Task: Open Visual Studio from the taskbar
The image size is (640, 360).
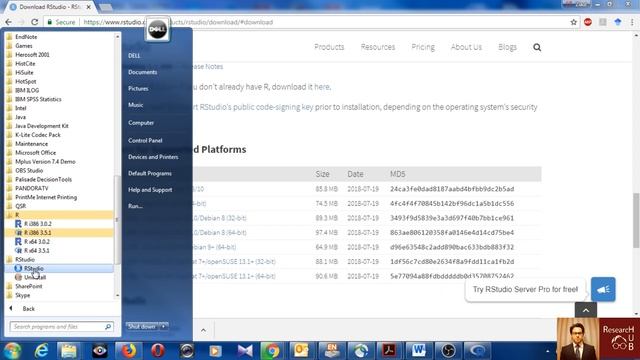Action: coord(245,351)
